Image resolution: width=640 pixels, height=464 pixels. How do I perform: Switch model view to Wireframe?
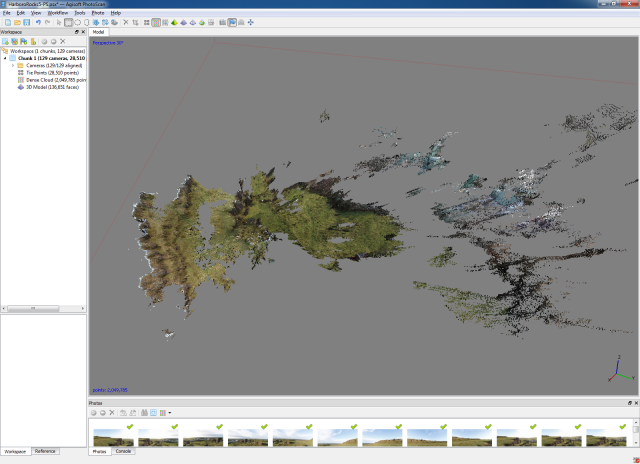click(193, 22)
